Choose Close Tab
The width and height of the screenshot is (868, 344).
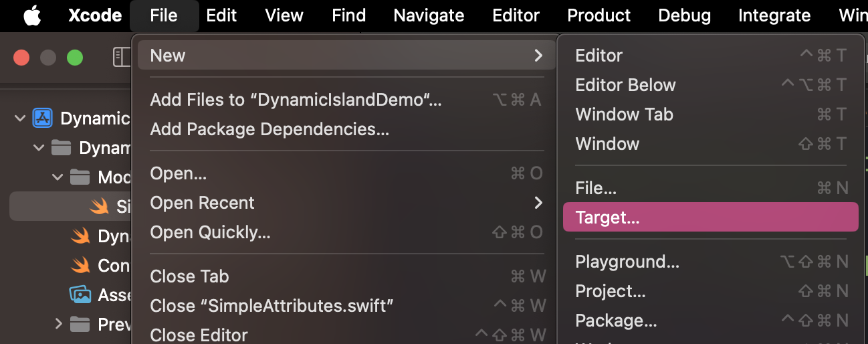[346, 276]
